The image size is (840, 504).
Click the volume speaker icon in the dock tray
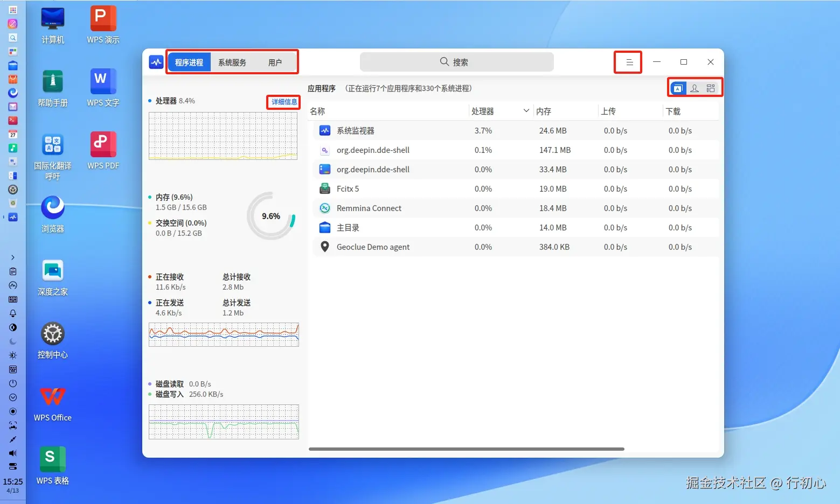(x=13, y=453)
